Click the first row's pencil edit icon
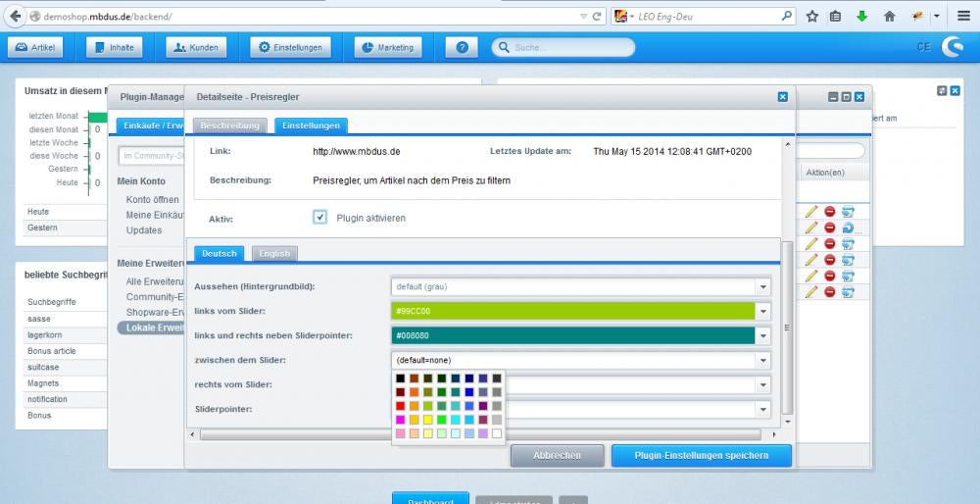 pos(810,211)
